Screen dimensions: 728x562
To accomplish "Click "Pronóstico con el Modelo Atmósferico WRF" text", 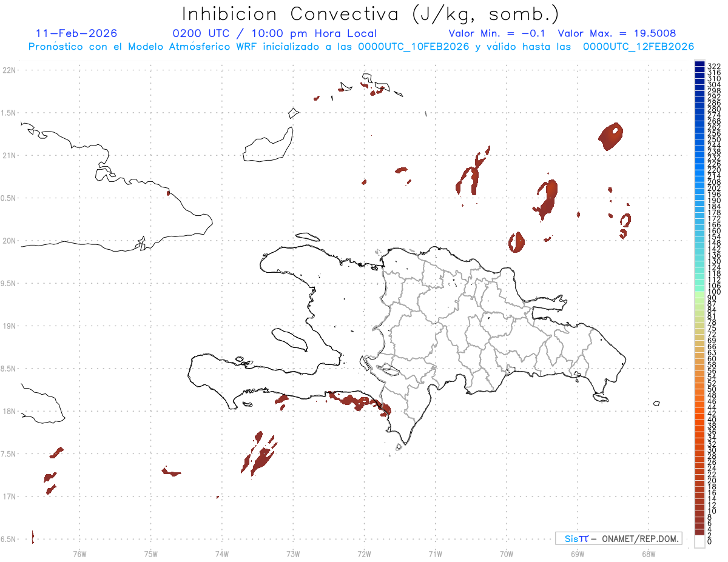I will pyautogui.click(x=143, y=47).
